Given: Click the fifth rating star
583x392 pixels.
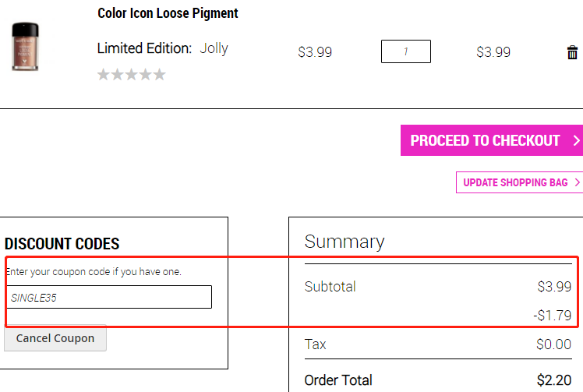Looking at the screenshot, I should [x=160, y=74].
